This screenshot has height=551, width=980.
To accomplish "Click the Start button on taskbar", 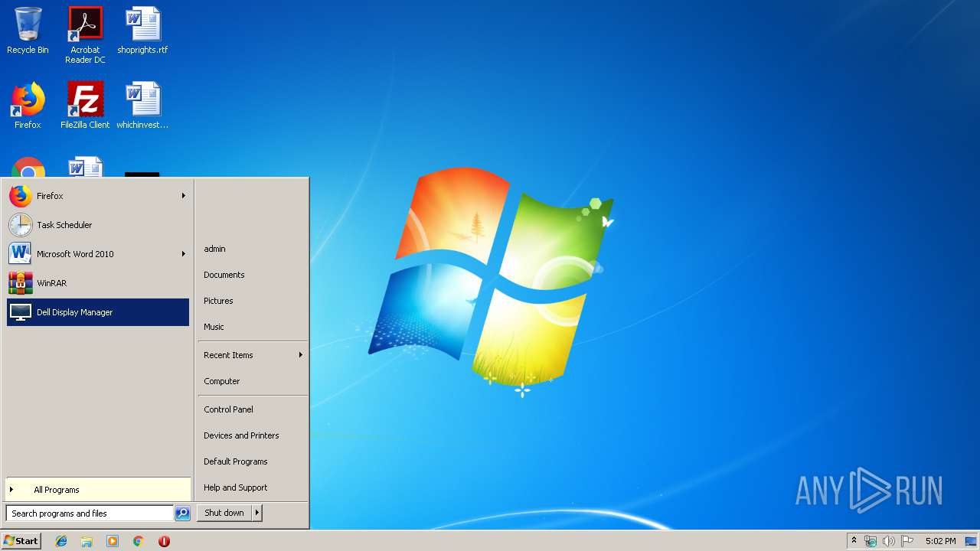I will pos(21,540).
